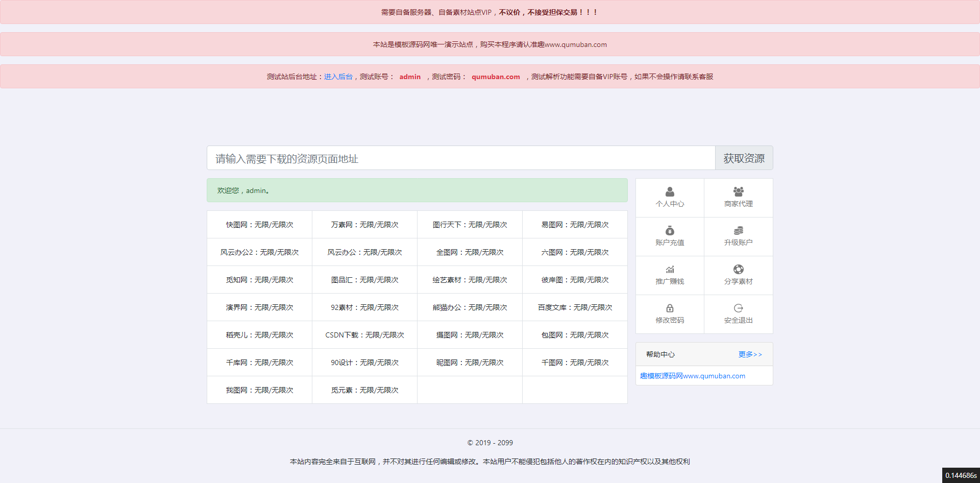Click the 欢迎您，admin。 welcome banner
The height and width of the screenshot is (483, 980).
417,190
